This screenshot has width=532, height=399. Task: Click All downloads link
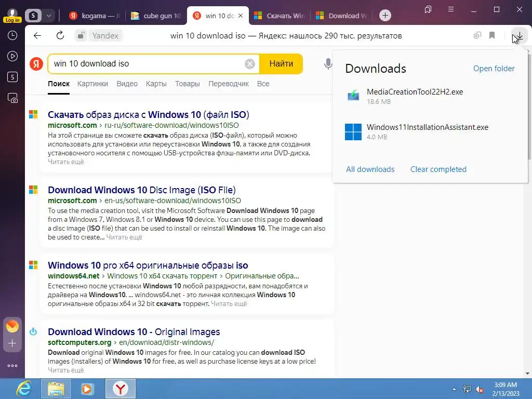[370, 169]
